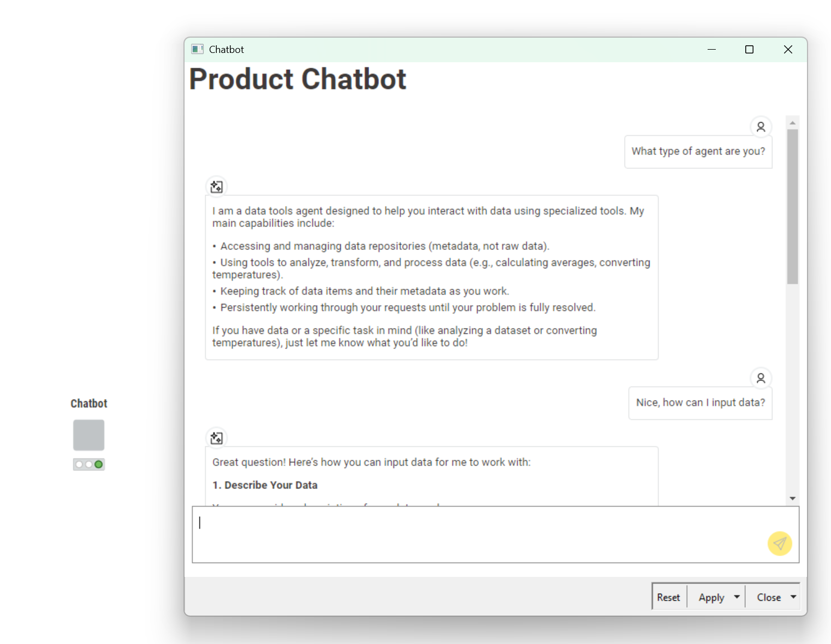Click the 'Nice, how can I input data?' message
The image size is (831, 644).
point(701,403)
